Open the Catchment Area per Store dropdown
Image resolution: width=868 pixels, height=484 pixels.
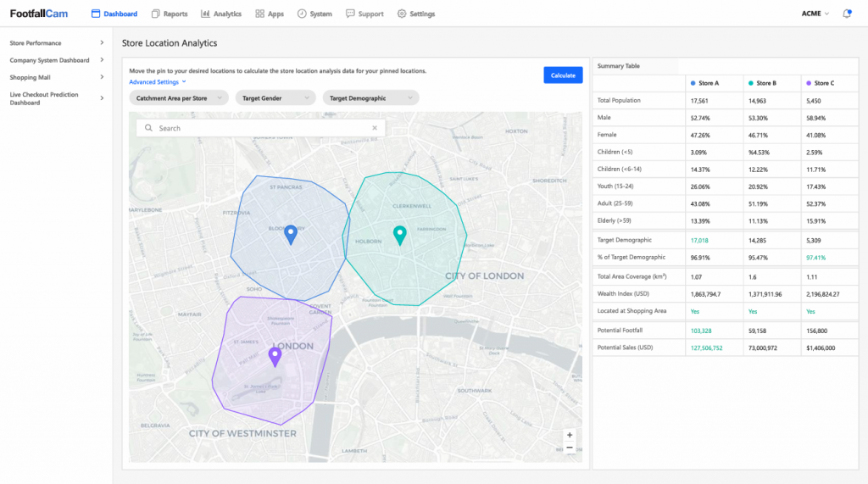pyautogui.click(x=179, y=98)
